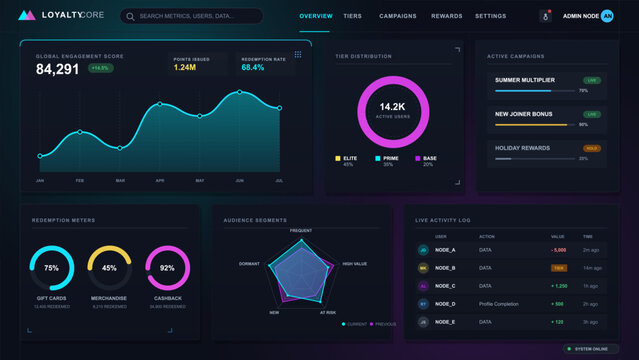Click the New Joiner Bonus progress bar
639x360 pixels.
click(535, 125)
